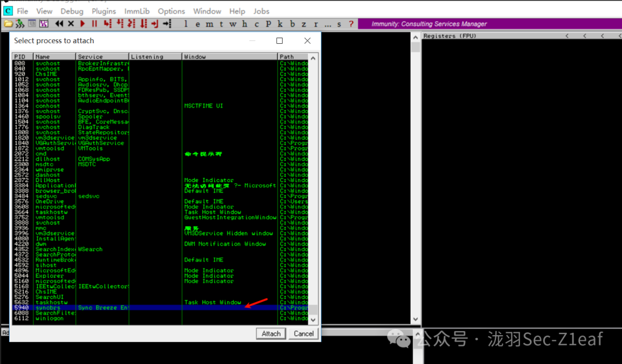Sort process list by Window column
This screenshot has width=622, height=364.
click(x=230, y=56)
